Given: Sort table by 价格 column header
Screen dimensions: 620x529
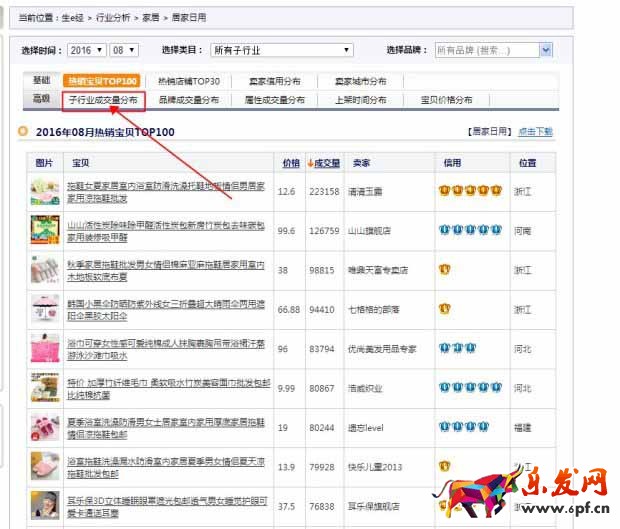Looking at the screenshot, I should (x=290, y=163).
